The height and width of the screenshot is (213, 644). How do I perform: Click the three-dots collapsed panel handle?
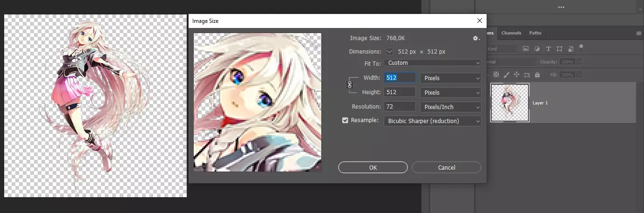point(561,7)
